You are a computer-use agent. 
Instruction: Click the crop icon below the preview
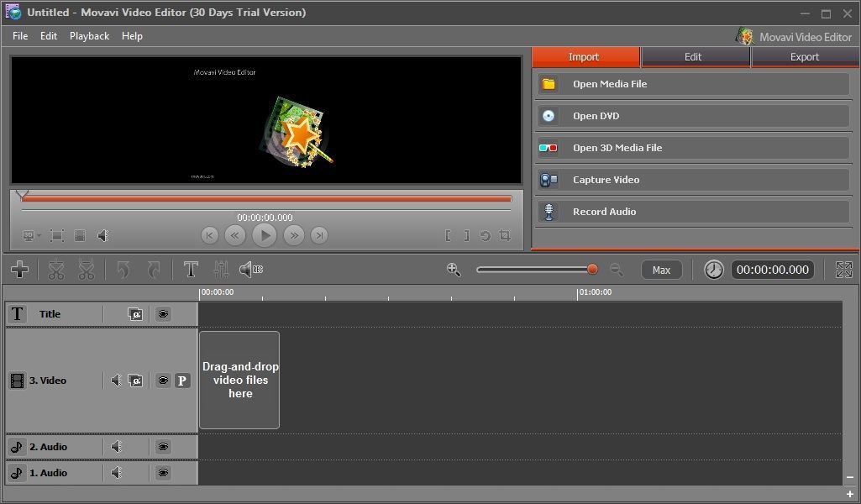(x=505, y=236)
